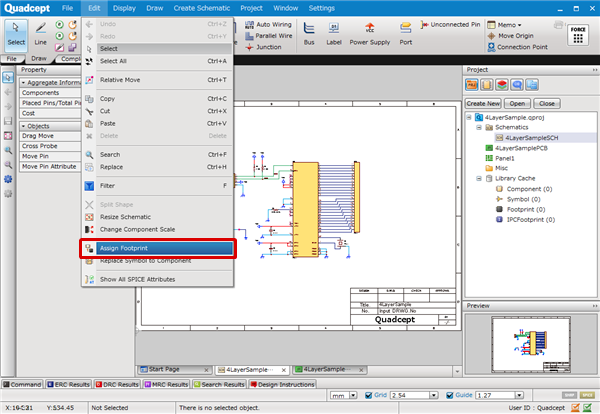Viewport: 600px width, 414px height.
Task: Open the Memo dropdown in toolbar
Action: pos(507,23)
